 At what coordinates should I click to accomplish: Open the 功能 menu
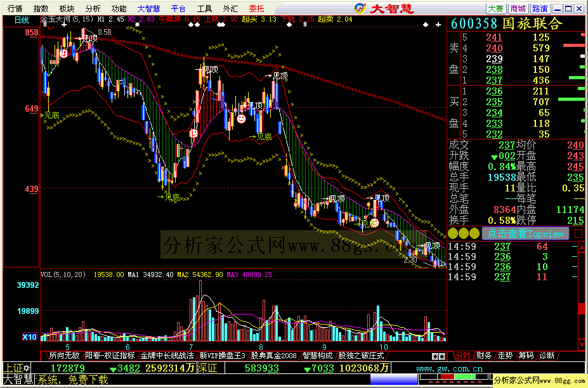point(119,8)
